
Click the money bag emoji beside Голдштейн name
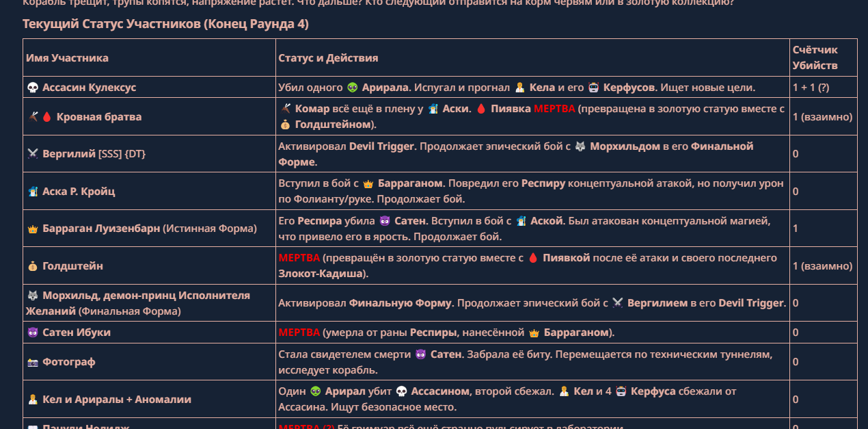coord(32,266)
